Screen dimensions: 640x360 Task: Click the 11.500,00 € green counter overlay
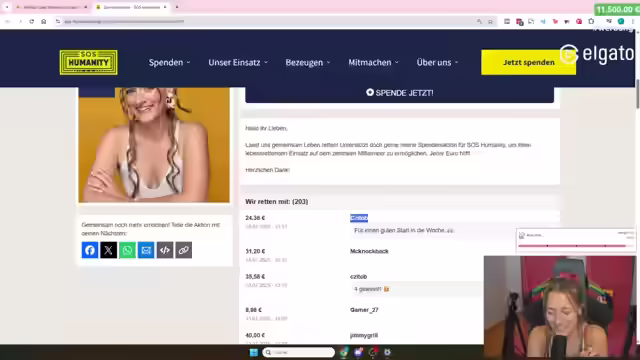617,9
